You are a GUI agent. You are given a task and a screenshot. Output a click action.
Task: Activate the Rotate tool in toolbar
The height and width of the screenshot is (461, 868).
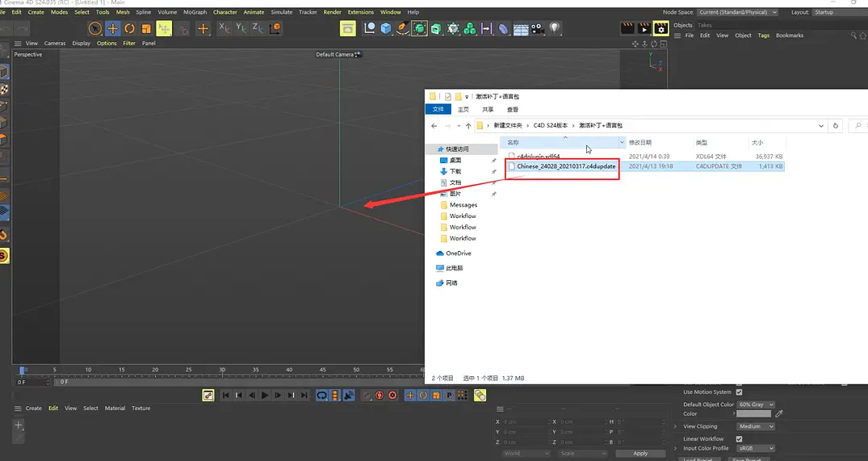pyautogui.click(x=129, y=28)
